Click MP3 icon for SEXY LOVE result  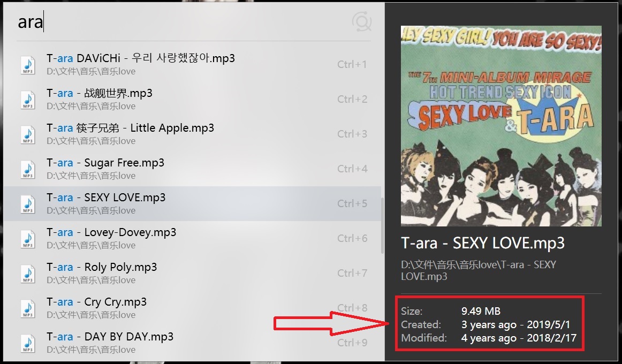[28, 204]
